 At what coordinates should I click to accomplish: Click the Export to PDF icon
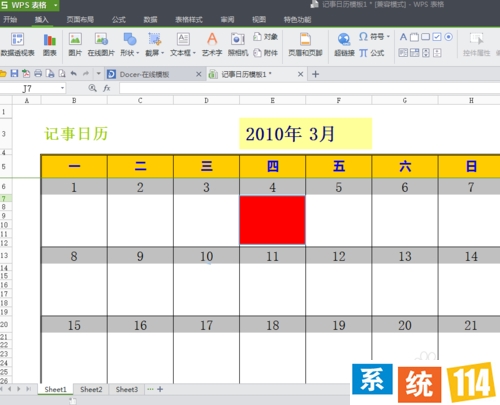click(26, 74)
